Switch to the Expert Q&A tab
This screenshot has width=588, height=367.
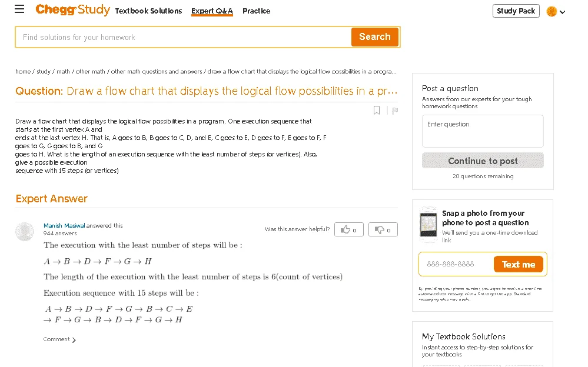tap(212, 11)
